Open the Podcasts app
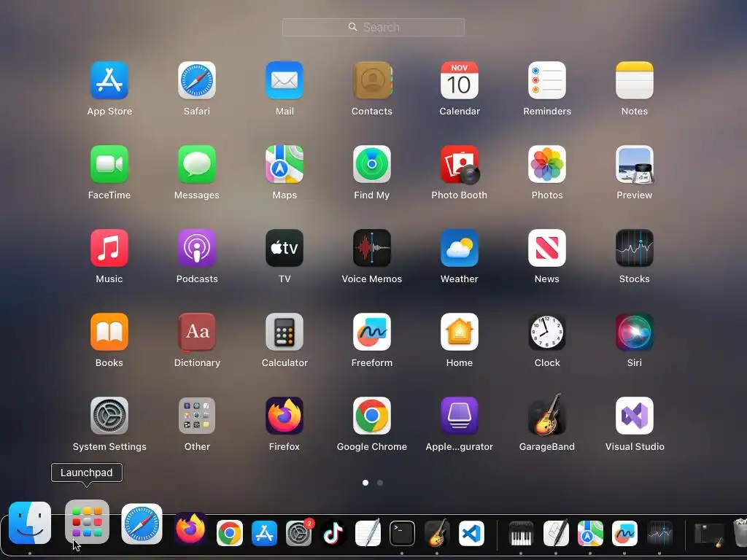Viewport: 747px width, 560px height. coord(197,248)
